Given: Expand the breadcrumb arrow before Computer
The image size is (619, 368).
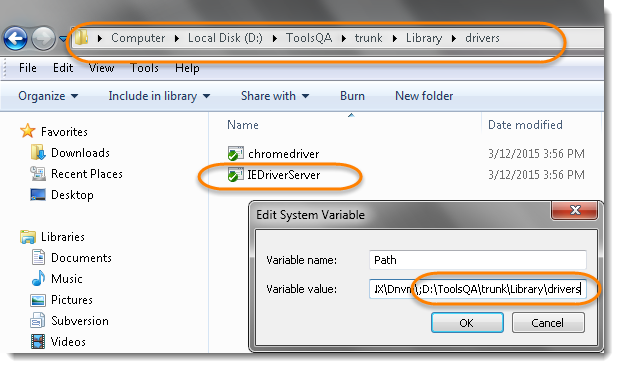Looking at the screenshot, I should pyautogui.click(x=99, y=38).
